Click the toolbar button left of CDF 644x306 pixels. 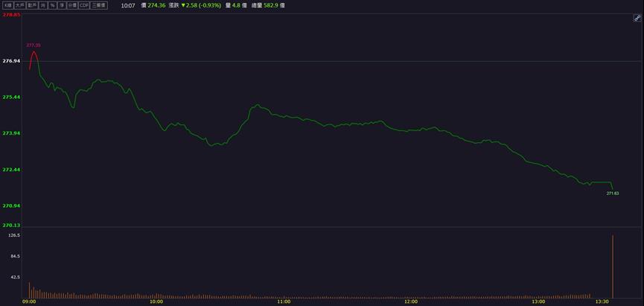[x=72, y=5]
